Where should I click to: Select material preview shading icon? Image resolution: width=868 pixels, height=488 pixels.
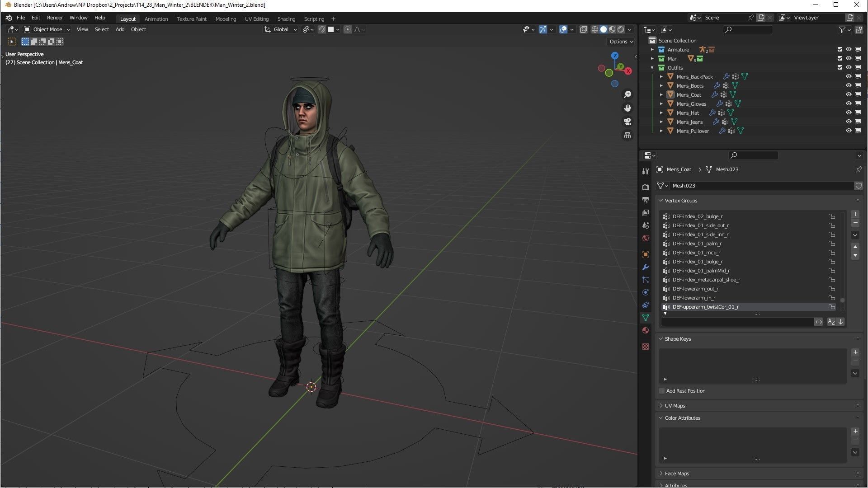click(612, 29)
